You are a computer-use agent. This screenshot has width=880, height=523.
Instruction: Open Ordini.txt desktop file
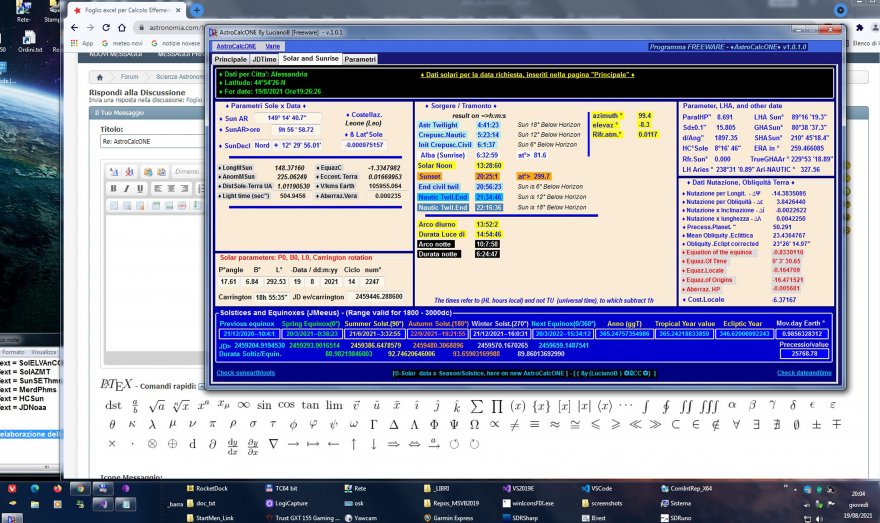click(x=31, y=36)
